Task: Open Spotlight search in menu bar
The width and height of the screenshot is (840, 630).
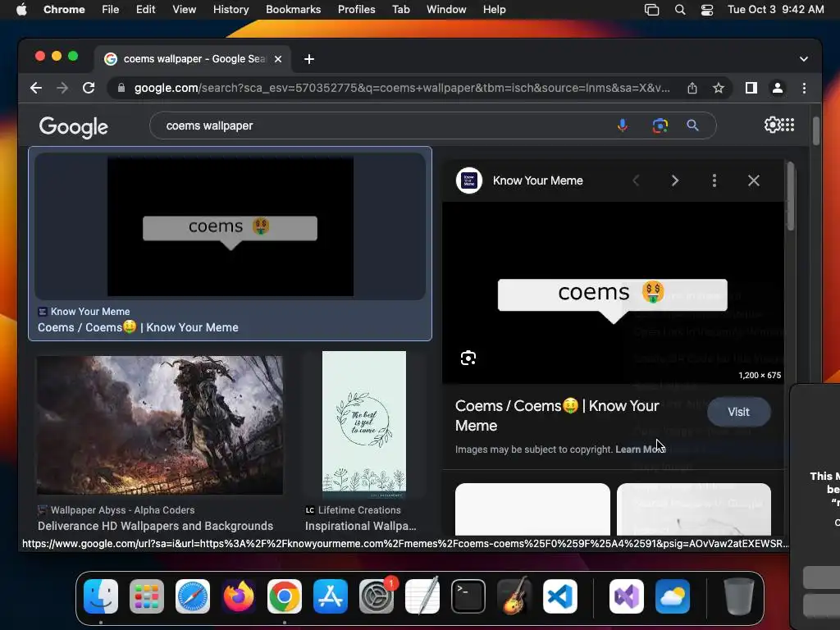Action: tap(680, 10)
